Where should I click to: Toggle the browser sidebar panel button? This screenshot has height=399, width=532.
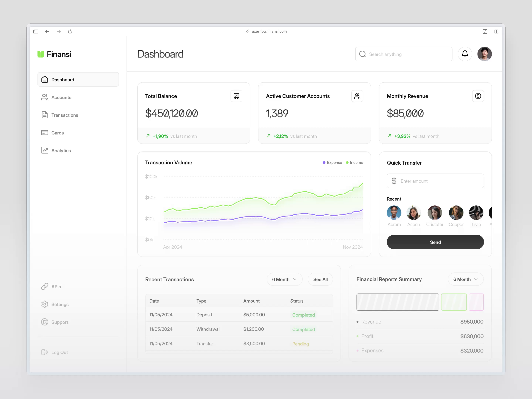(36, 32)
